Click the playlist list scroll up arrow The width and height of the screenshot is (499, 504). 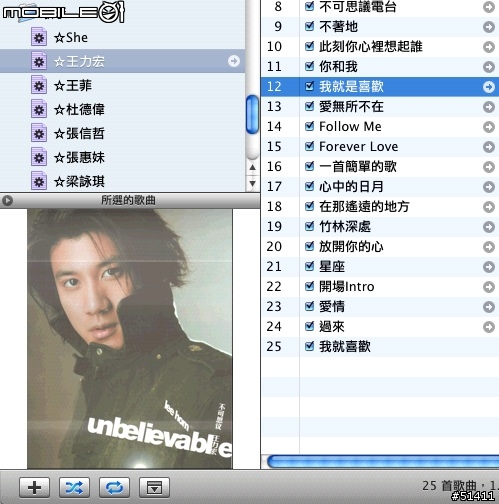pos(253,167)
